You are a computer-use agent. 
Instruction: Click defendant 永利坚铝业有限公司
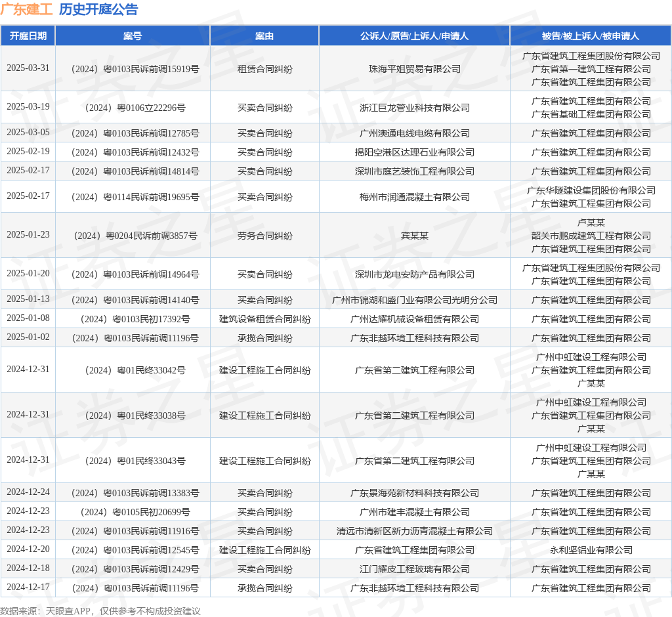(x=591, y=550)
